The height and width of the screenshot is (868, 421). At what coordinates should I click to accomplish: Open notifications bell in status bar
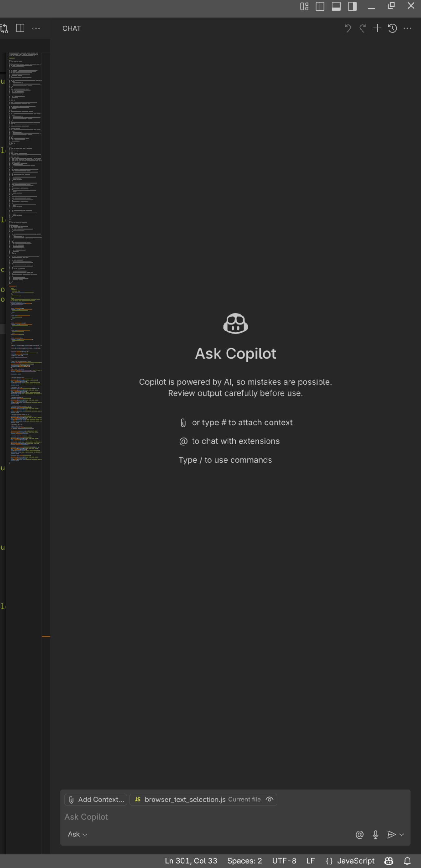point(407,861)
